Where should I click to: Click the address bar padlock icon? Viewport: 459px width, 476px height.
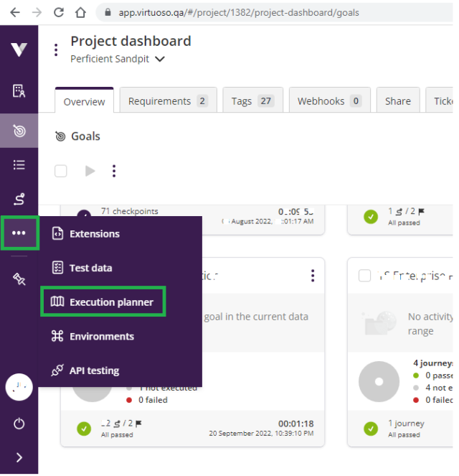point(108,12)
